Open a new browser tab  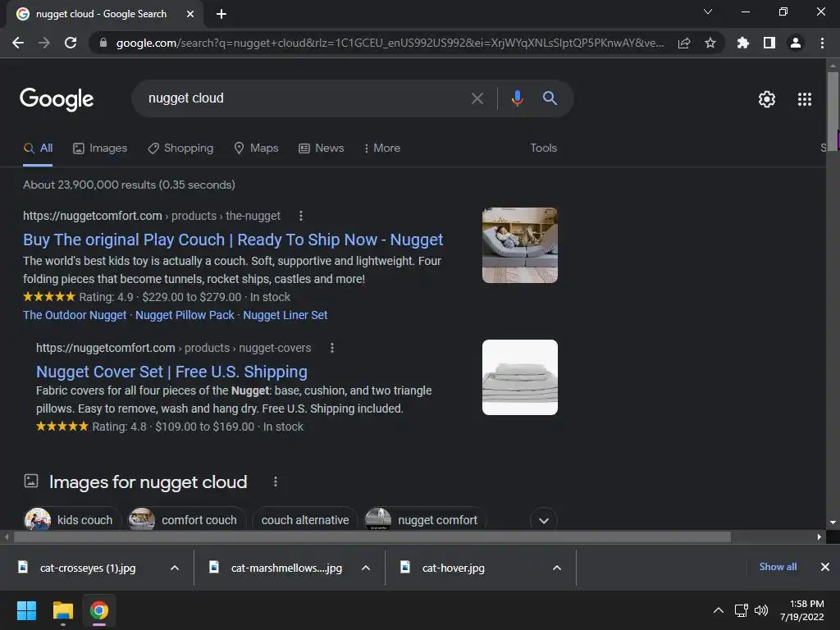tap(221, 14)
